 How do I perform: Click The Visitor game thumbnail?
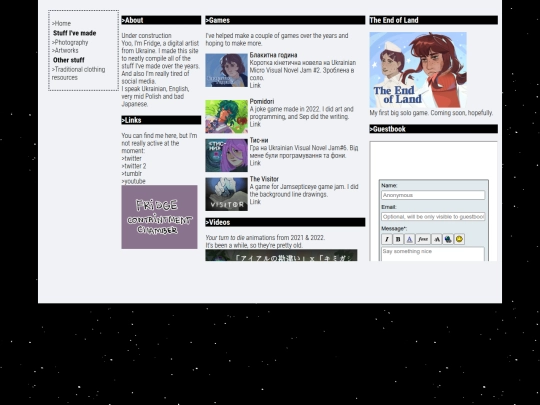pyautogui.click(x=227, y=194)
